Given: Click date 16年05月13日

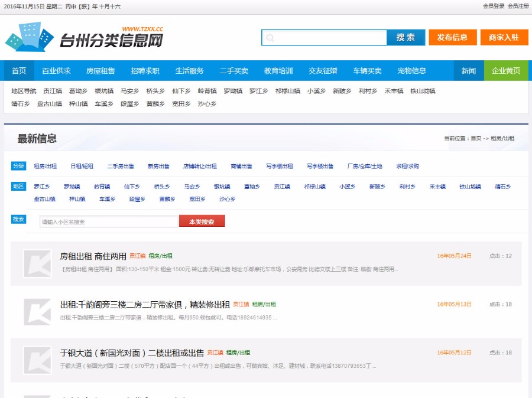Looking at the screenshot, I should click(455, 304).
